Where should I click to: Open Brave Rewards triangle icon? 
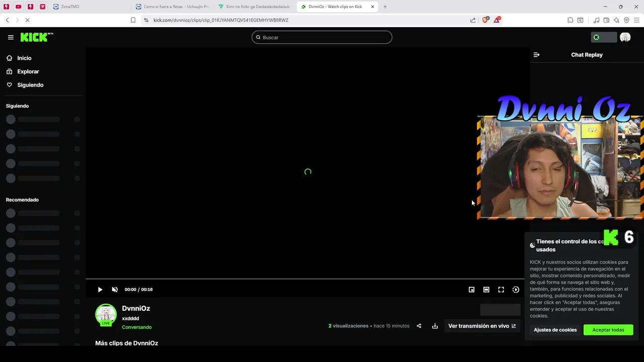[x=497, y=20]
